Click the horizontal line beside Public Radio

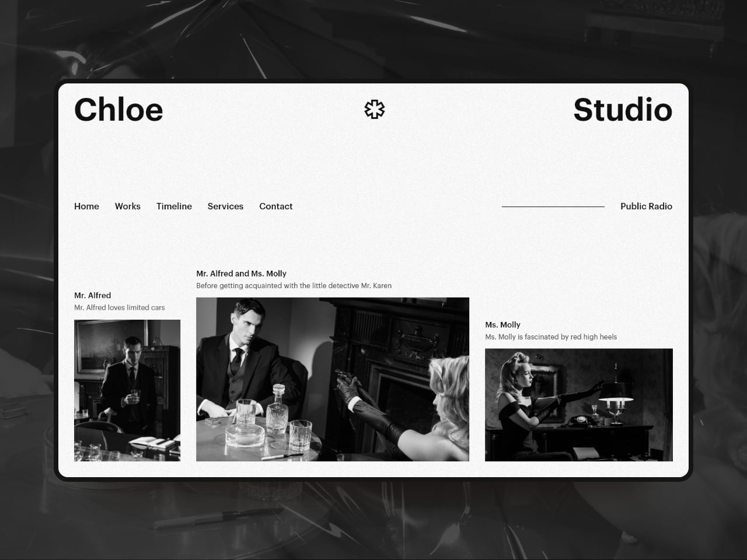[553, 206]
